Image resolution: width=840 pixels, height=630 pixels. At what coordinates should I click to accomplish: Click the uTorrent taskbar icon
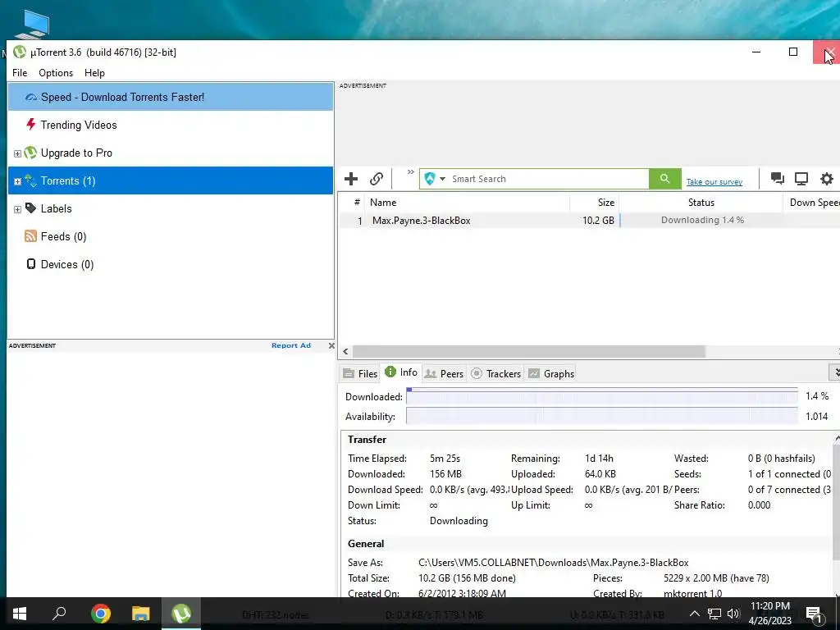[181, 614]
